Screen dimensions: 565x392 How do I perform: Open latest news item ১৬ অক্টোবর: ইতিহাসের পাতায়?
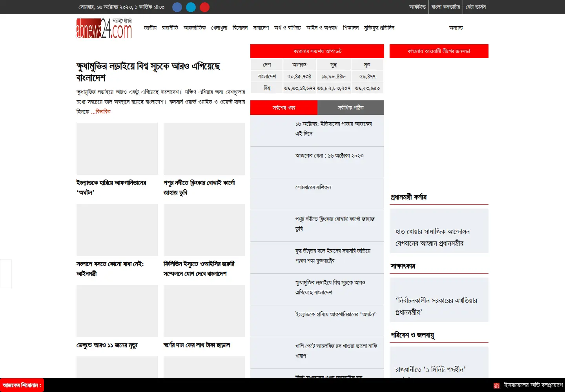(x=334, y=129)
